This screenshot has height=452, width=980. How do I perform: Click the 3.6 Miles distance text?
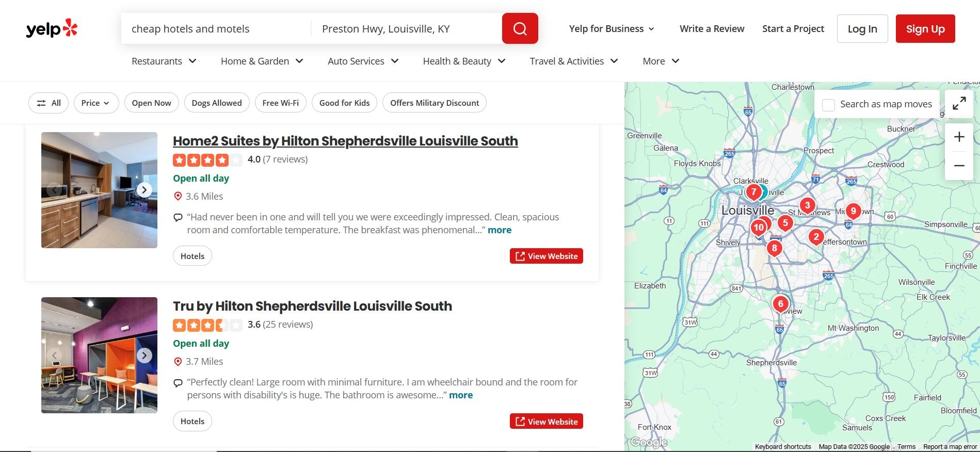point(204,196)
